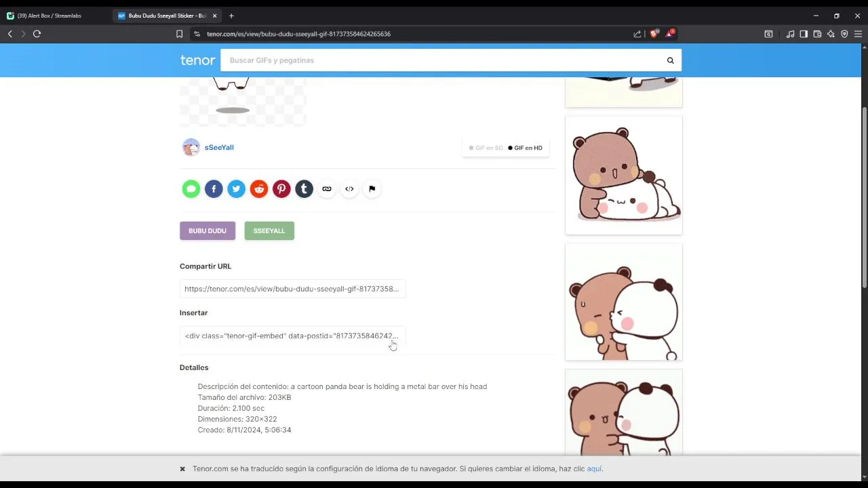The image size is (868, 488).
Task: Share GIF via iMessage green bubble icon
Action: tap(191, 189)
